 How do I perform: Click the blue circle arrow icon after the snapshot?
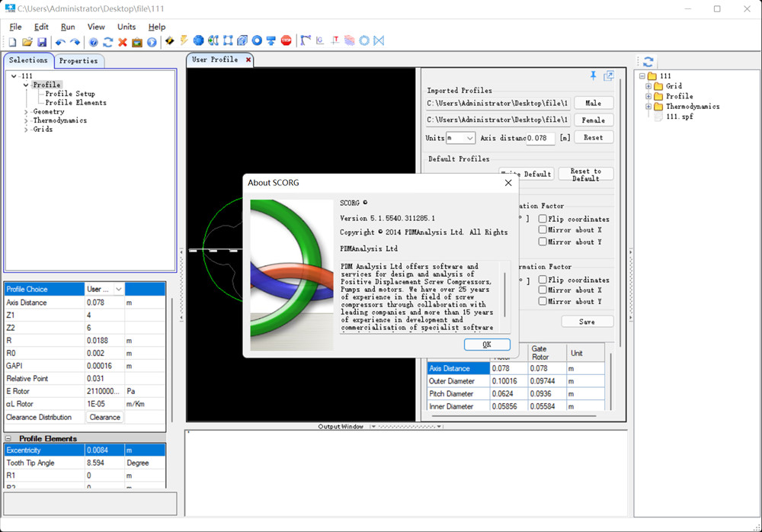pyautogui.click(x=152, y=43)
